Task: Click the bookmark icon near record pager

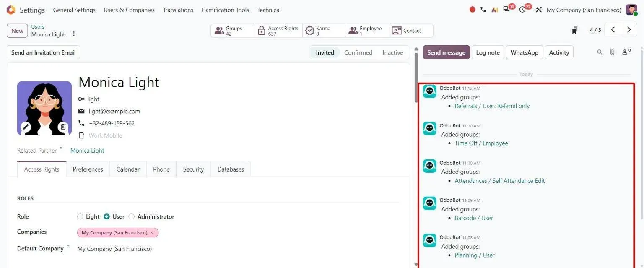Action: point(575,30)
